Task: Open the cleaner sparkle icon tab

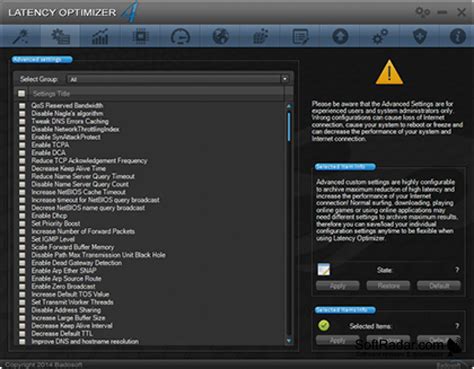Action: point(260,36)
